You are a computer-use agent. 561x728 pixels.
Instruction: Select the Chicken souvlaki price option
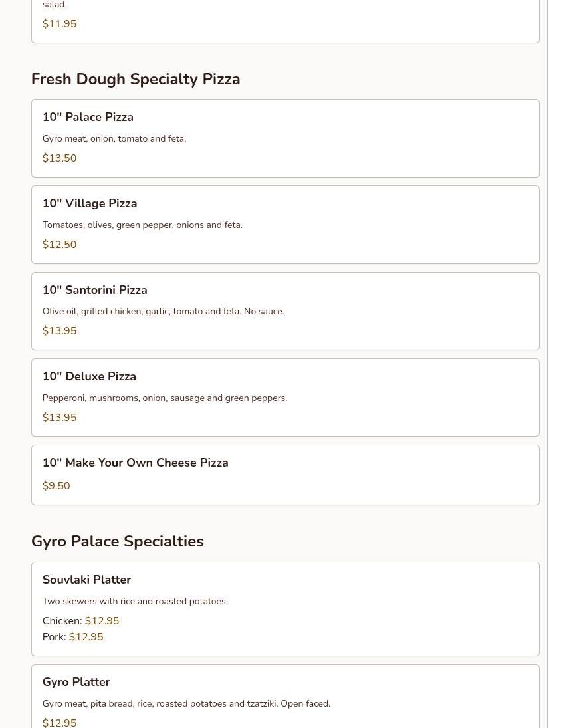(x=102, y=621)
